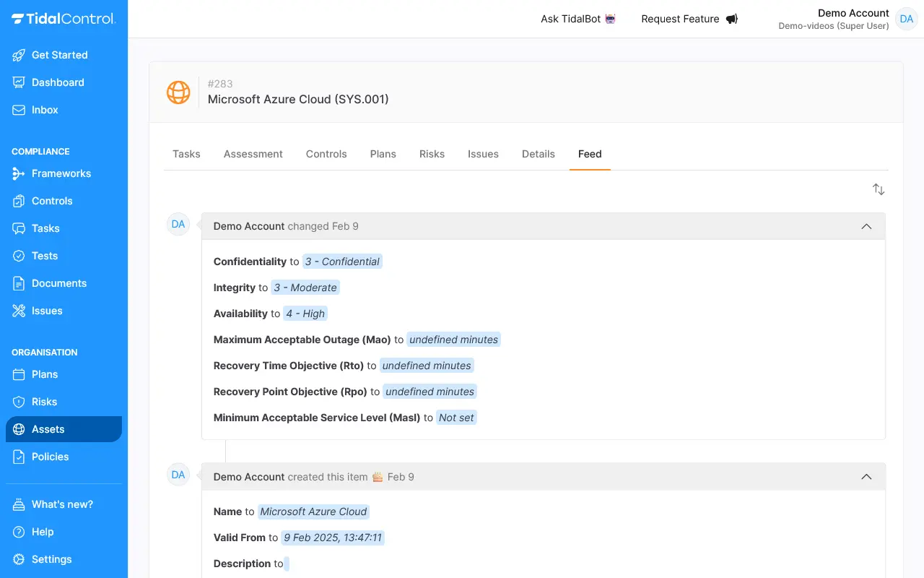
Task: Switch to the Tasks tab
Action: tap(186, 154)
